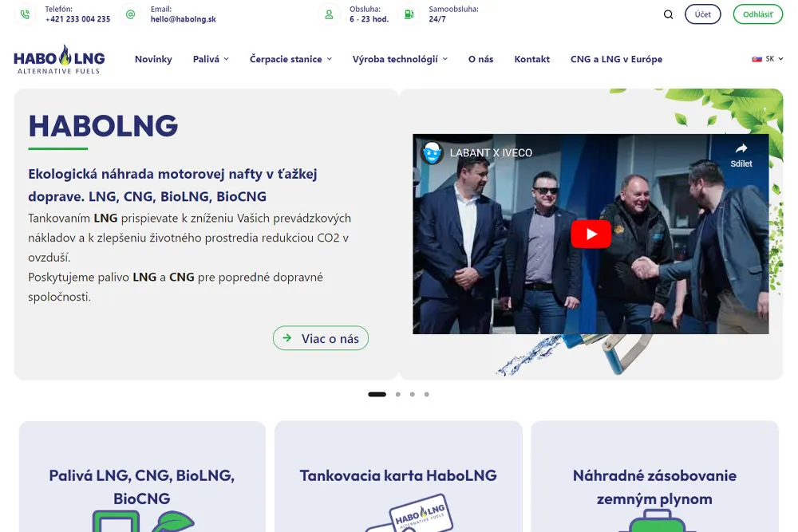Image resolution: width=798 pixels, height=532 pixels.
Task: Click arrow icon in Viac o nás button
Action: 287,337
